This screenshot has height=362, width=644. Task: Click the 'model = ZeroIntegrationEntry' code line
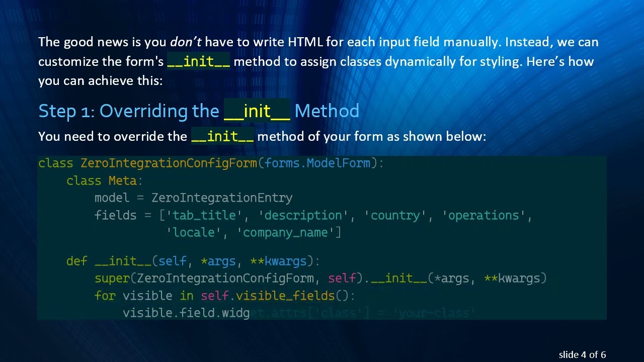coord(193,198)
